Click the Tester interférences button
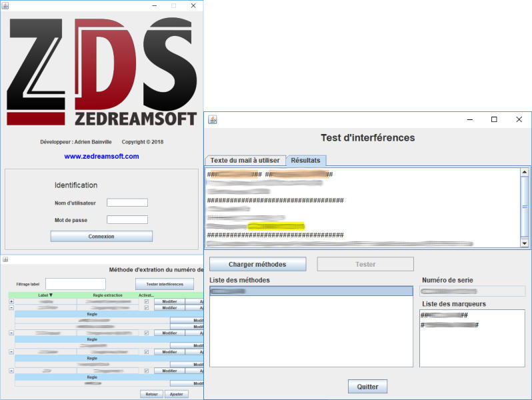This screenshot has width=532, height=400. [x=165, y=284]
